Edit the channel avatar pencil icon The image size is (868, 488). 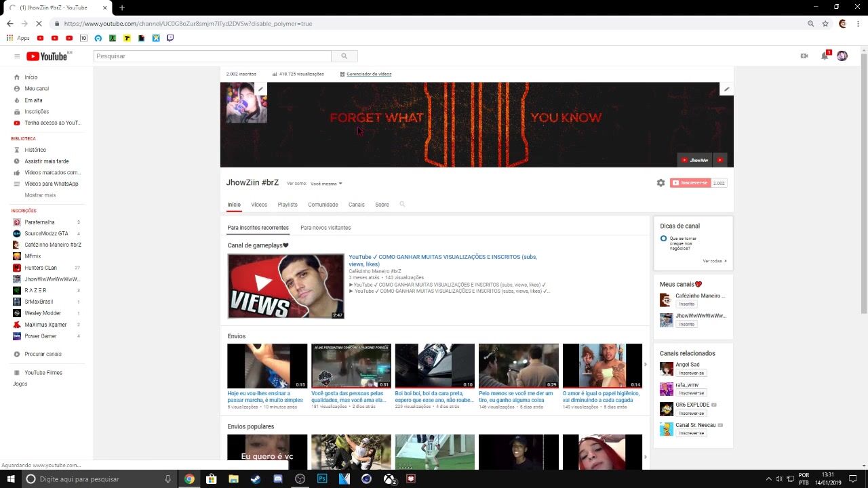point(260,89)
